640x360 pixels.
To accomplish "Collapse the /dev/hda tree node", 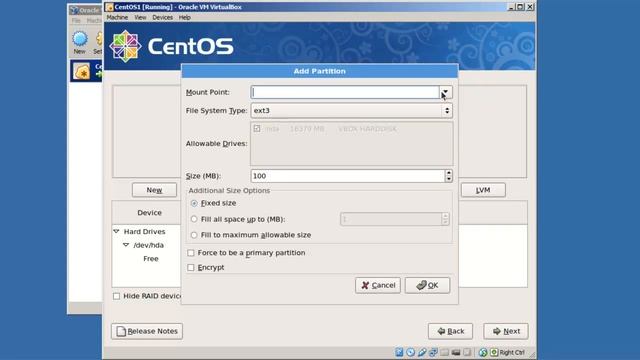I will tap(126, 245).
